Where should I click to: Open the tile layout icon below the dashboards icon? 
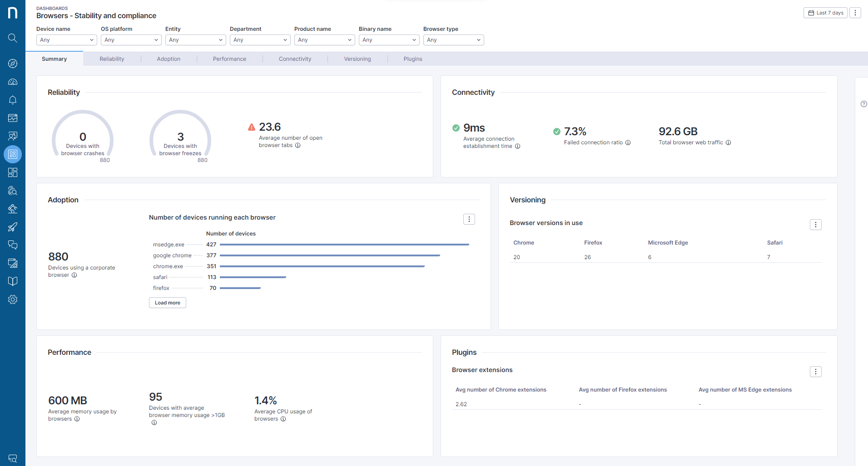[x=13, y=172]
